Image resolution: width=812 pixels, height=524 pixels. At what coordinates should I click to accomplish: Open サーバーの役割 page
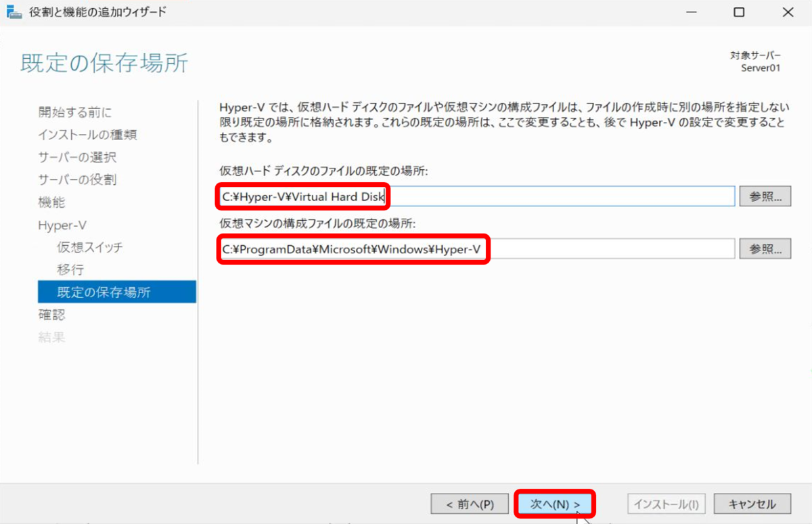[77, 179]
